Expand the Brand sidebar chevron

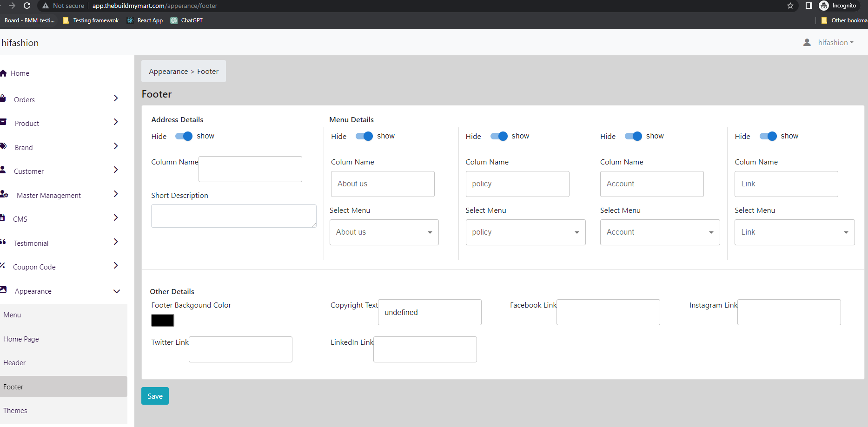point(116,146)
